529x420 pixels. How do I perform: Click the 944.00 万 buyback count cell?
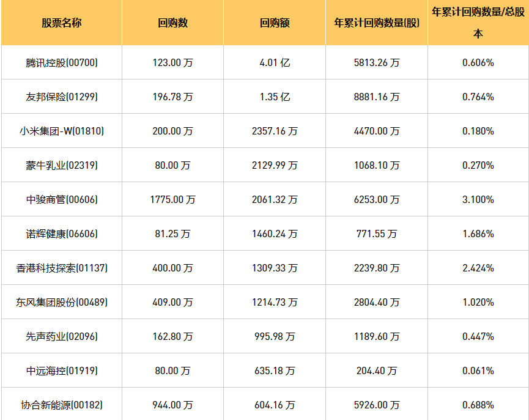pos(172,405)
